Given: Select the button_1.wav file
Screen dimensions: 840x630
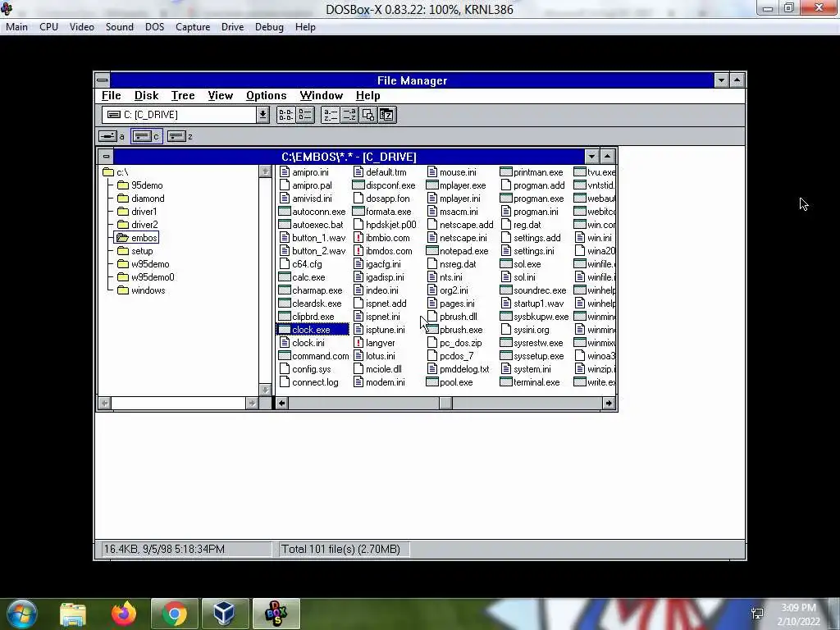Looking at the screenshot, I should coord(313,238).
